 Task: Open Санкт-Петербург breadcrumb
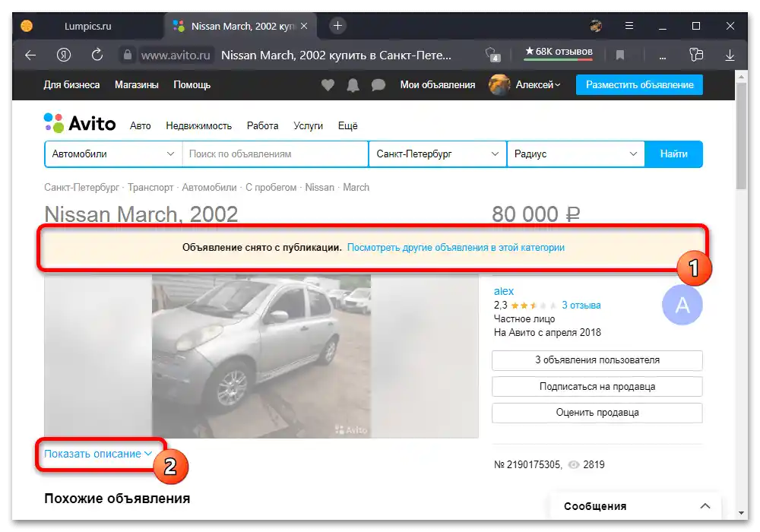point(81,188)
